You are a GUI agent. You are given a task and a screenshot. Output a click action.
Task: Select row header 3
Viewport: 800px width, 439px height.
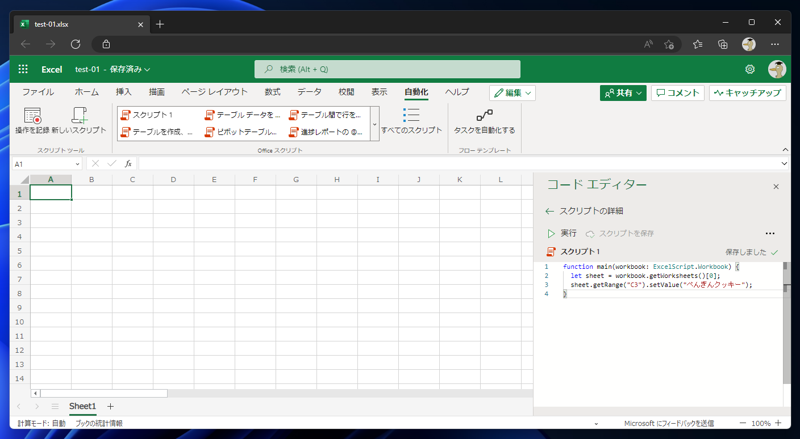(19, 223)
